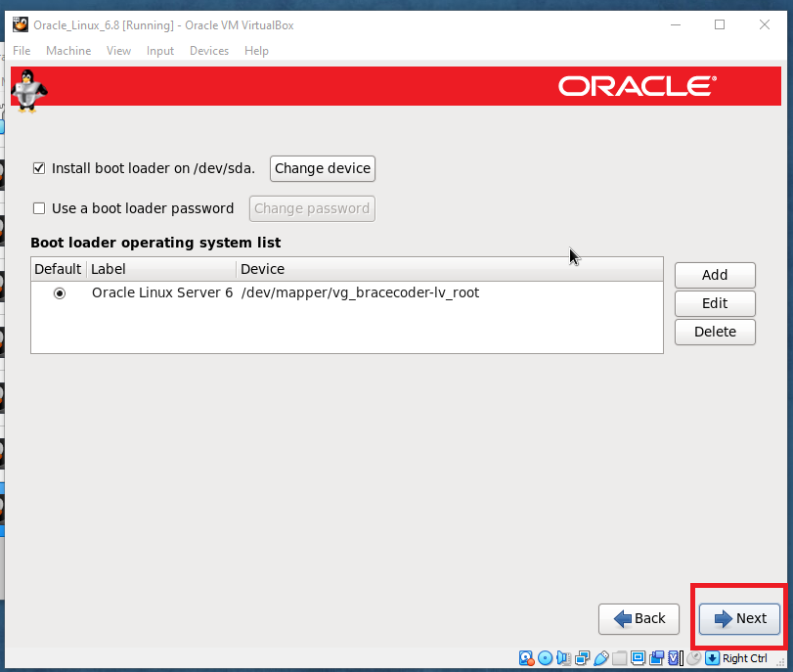Uncheck Install boot loader on /dev/sda

coord(39,168)
